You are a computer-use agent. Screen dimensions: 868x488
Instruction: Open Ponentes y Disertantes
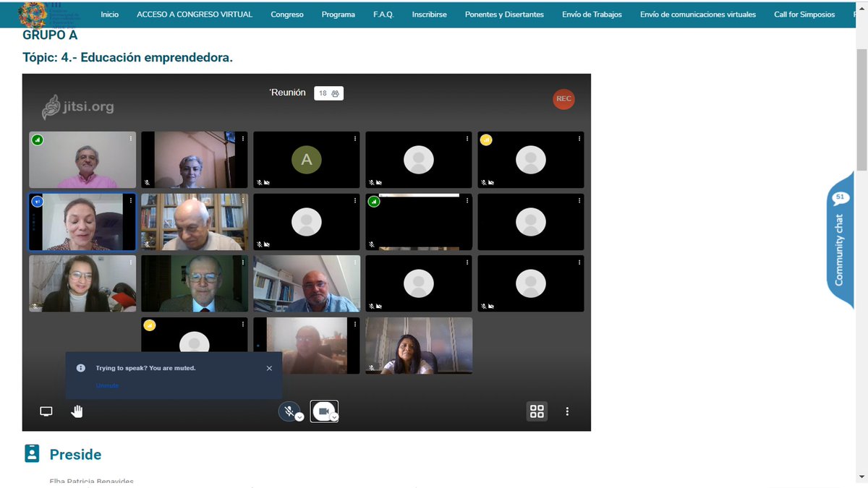click(x=504, y=14)
